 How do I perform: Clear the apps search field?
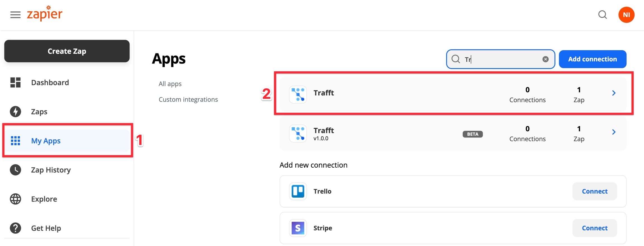coord(545,59)
